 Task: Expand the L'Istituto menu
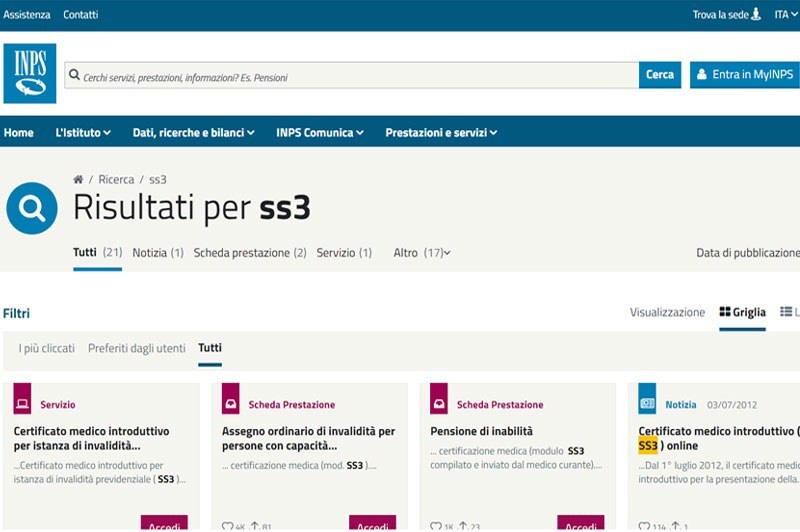tap(83, 133)
